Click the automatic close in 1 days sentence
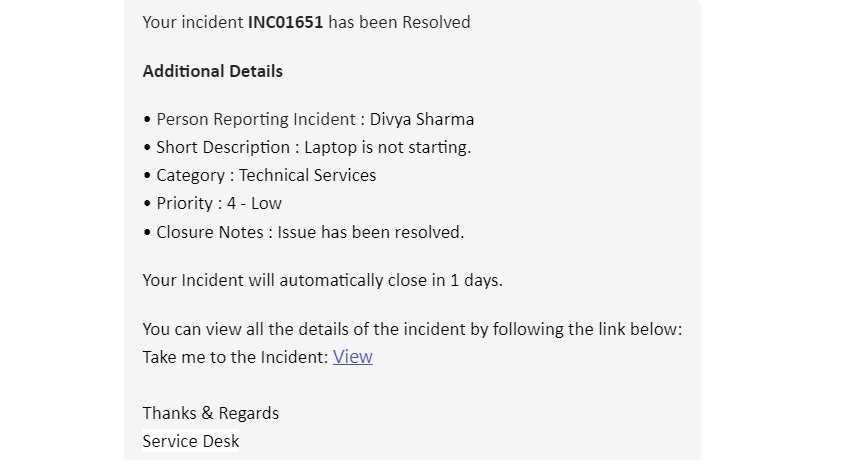 point(322,280)
